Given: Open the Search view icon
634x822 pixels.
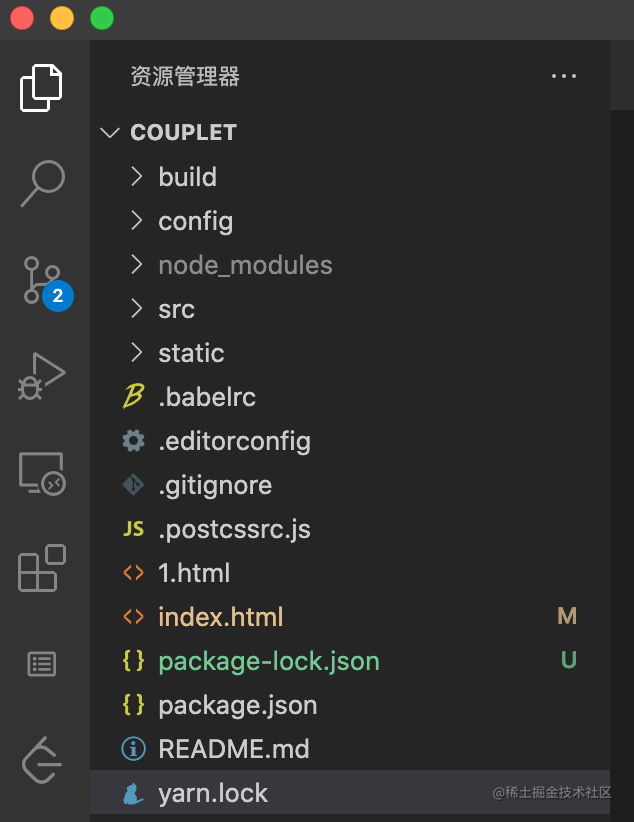Looking at the screenshot, I should click(x=42, y=184).
